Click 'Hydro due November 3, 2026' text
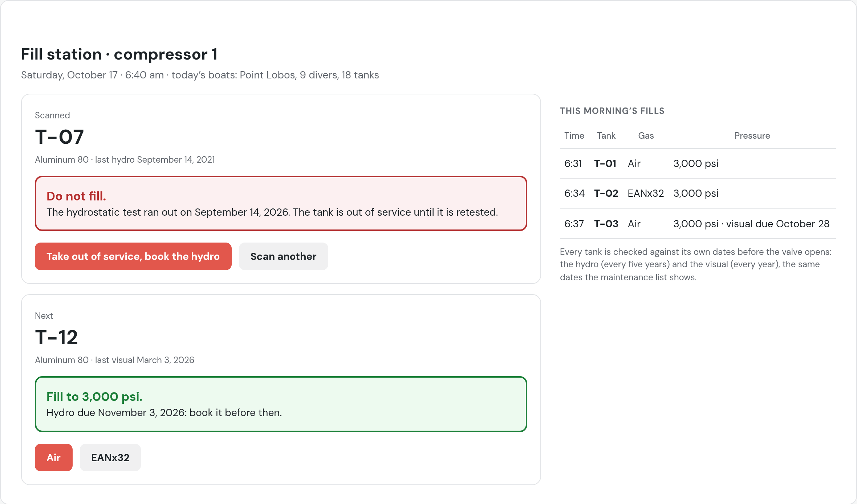Viewport: 857px width, 504px height. tap(164, 412)
